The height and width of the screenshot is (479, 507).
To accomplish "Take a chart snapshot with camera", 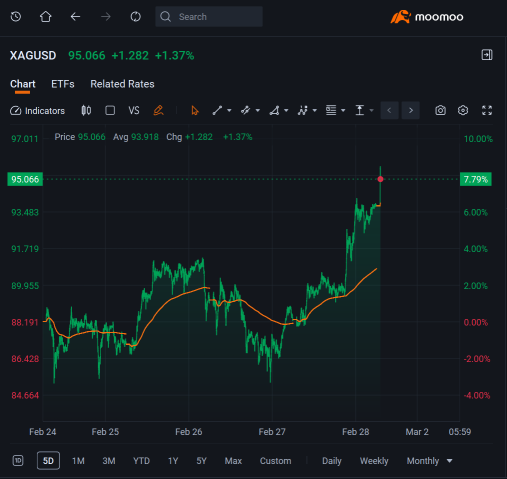I will (x=440, y=110).
